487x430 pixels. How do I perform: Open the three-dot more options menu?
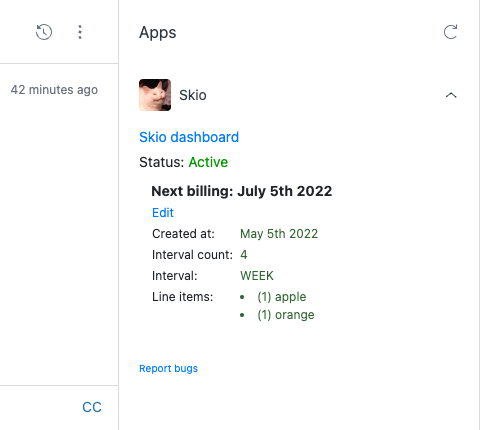[80, 32]
